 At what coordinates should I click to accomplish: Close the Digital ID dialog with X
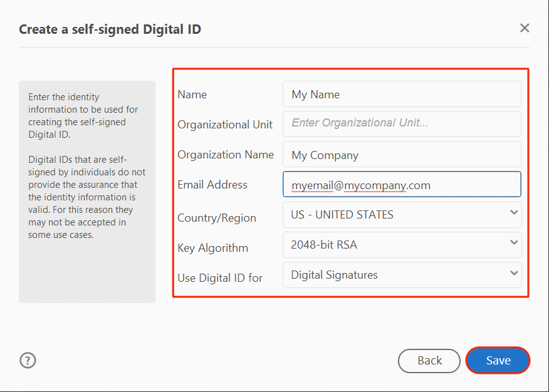[x=525, y=28]
